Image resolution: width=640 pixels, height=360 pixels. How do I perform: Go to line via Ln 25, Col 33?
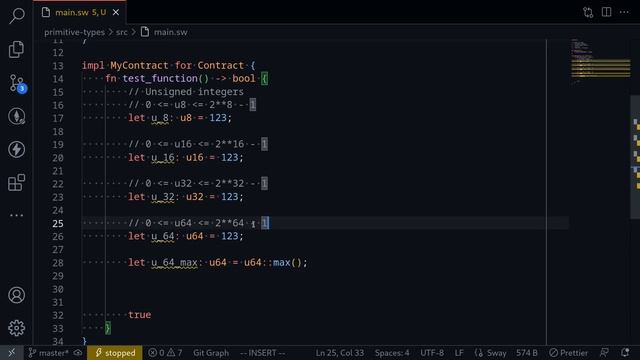[340, 353]
